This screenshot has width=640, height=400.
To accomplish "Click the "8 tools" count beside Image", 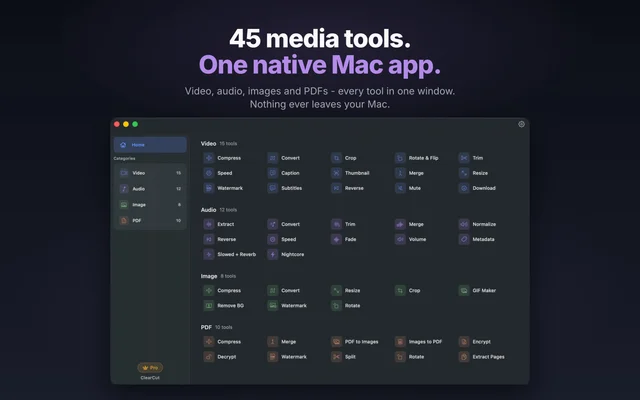I will click(228, 276).
